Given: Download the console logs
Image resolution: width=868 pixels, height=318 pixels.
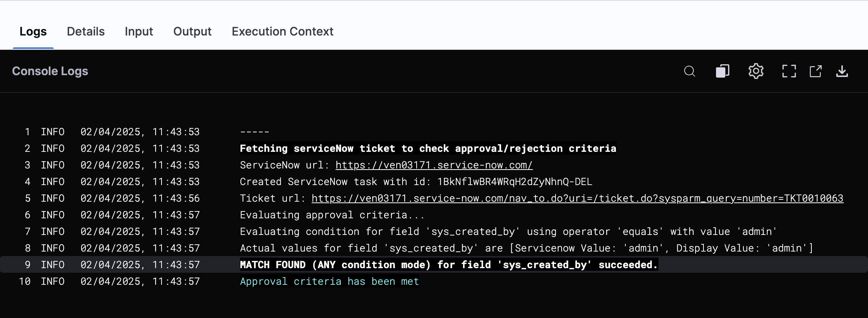Looking at the screenshot, I should (842, 71).
